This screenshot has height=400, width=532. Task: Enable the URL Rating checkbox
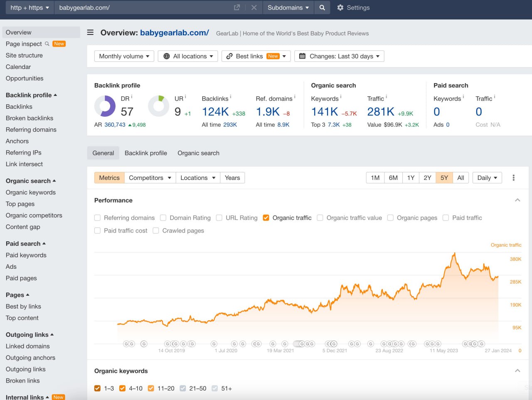coord(219,218)
